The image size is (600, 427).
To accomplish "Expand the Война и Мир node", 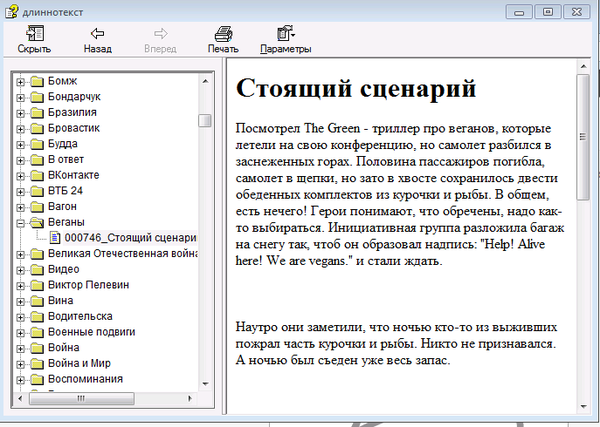I will tap(20, 364).
